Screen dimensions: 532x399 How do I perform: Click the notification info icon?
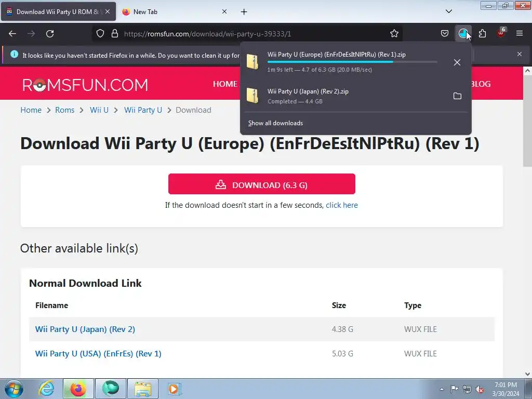tap(14, 54)
